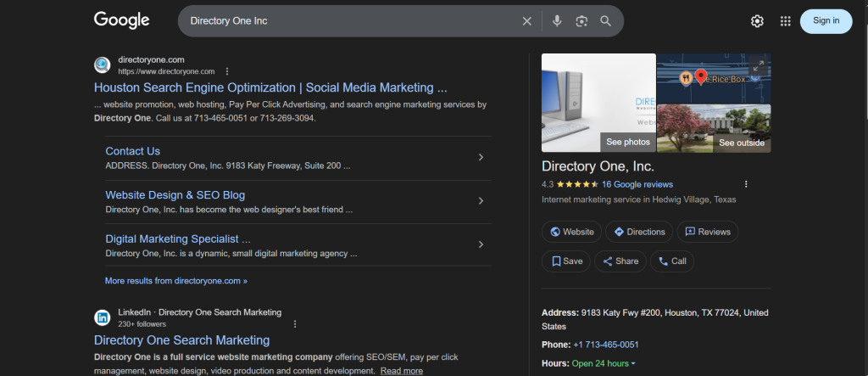Click the magnifying glass search icon
This screenshot has height=376, width=868.
tap(605, 21)
